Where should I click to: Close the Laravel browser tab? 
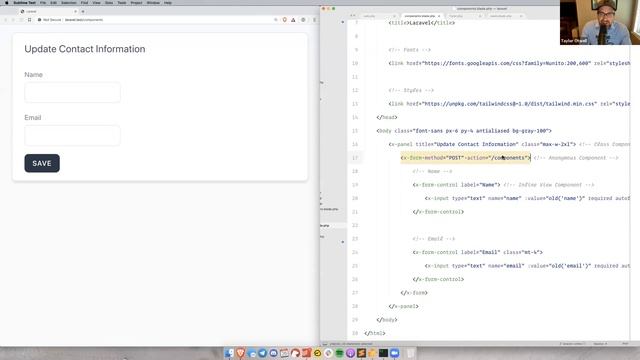[x=76, y=11]
